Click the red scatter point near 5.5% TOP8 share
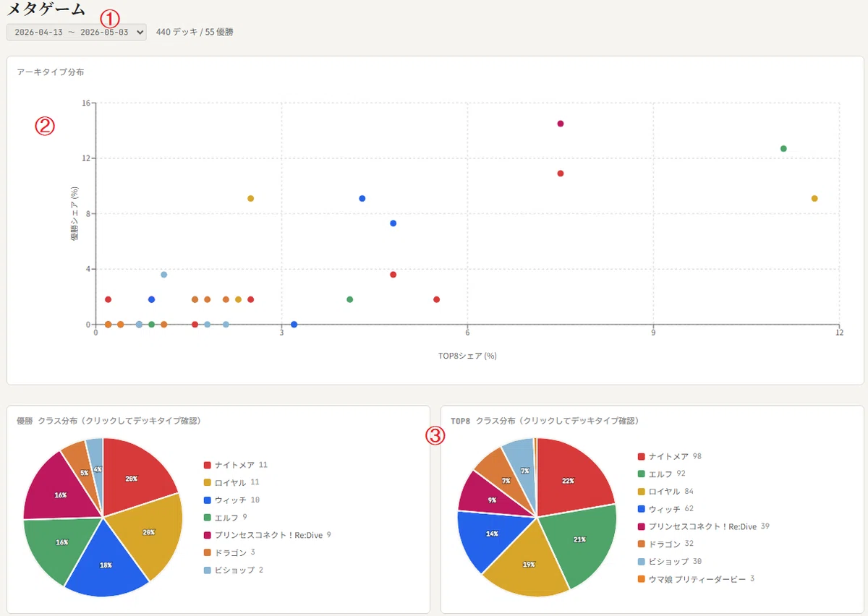This screenshot has height=616, width=868. tap(437, 299)
